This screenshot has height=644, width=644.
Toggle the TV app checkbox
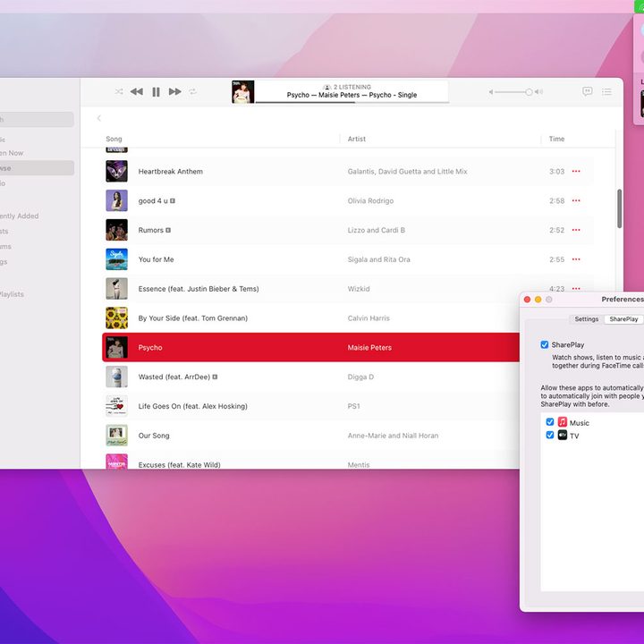[x=550, y=435]
